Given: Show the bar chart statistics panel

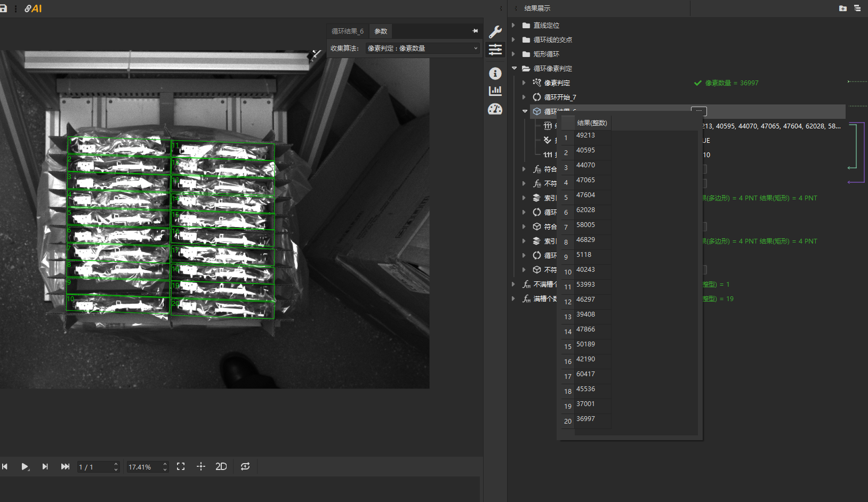Looking at the screenshot, I should click(x=495, y=91).
